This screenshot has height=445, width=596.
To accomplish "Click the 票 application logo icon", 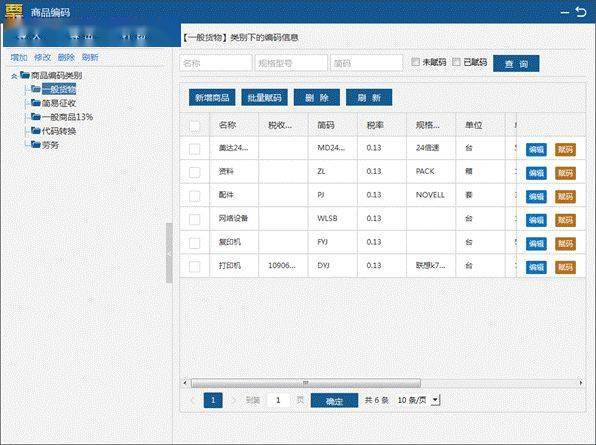I will [x=14, y=12].
